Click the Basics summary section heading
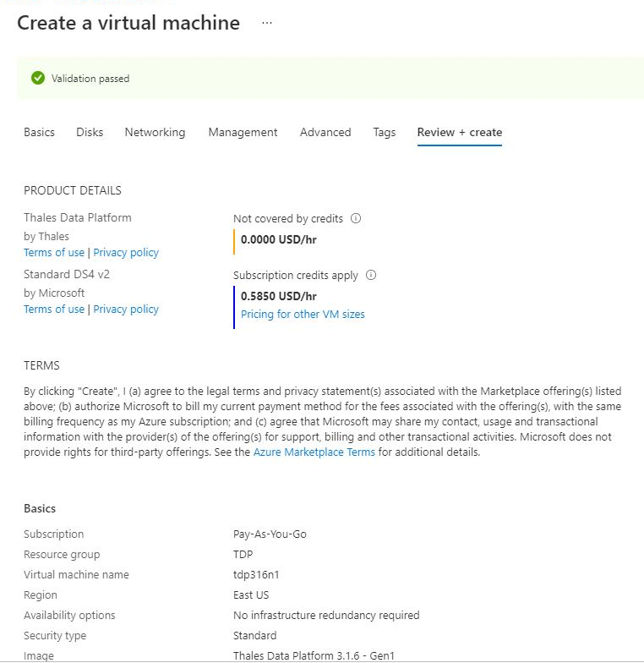 pyautogui.click(x=40, y=509)
